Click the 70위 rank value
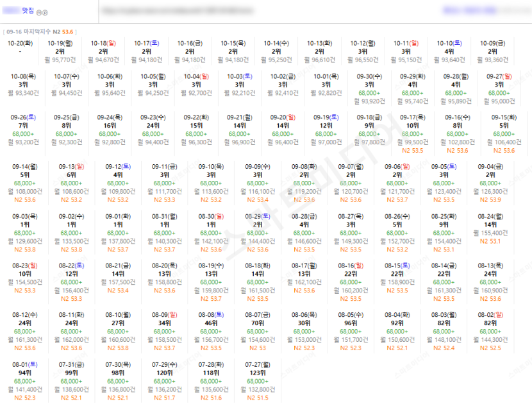The width and height of the screenshot is (532, 406). tap(258, 323)
